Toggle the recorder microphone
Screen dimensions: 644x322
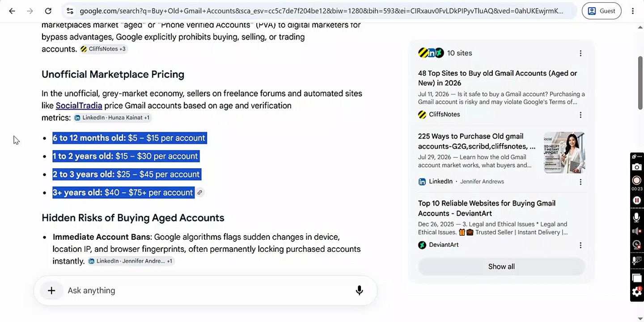coord(636,217)
